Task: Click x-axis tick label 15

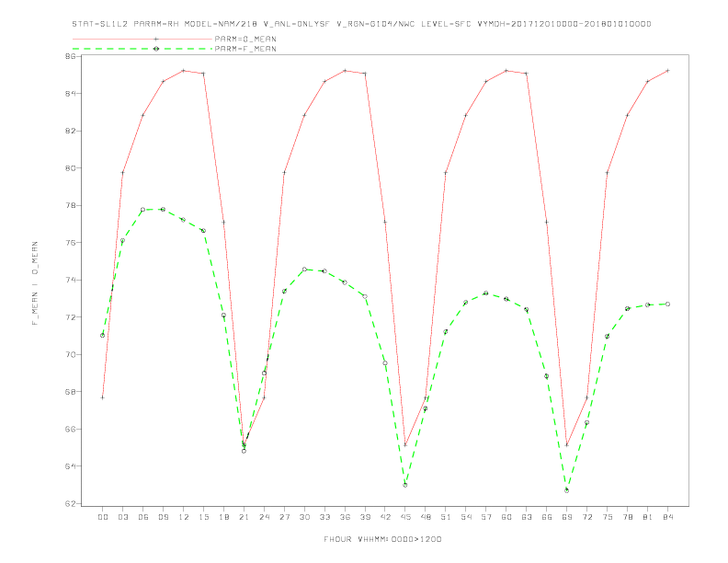Action: 204,517
